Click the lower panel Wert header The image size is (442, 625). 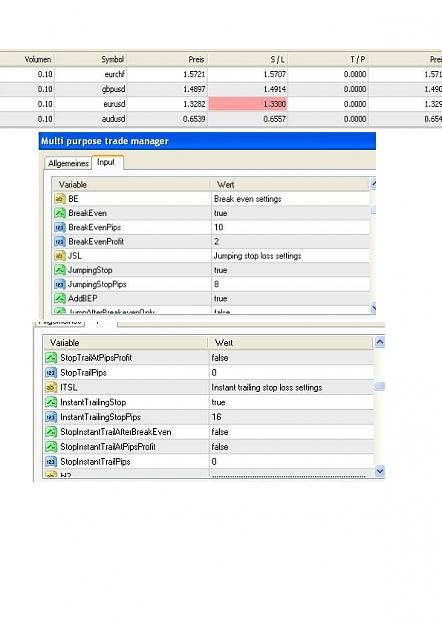pos(291,343)
